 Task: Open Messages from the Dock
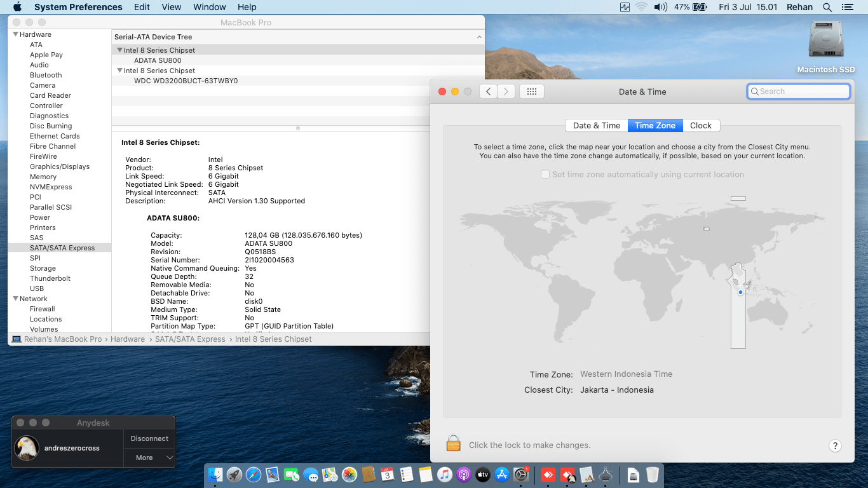coord(311,474)
